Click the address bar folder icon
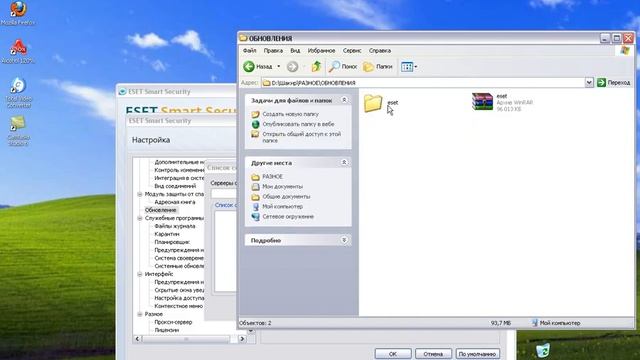The height and width of the screenshot is (360, 640). [x=267, y=83]
